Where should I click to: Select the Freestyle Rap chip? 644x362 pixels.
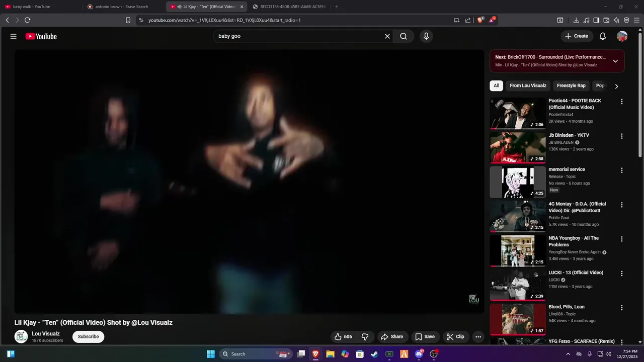571,85
